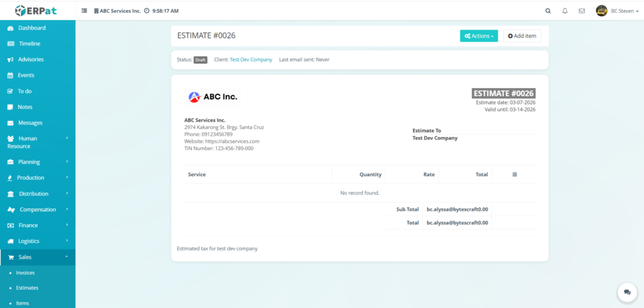
Task: Open Estimates under Sales
Action: coord(27,288)
